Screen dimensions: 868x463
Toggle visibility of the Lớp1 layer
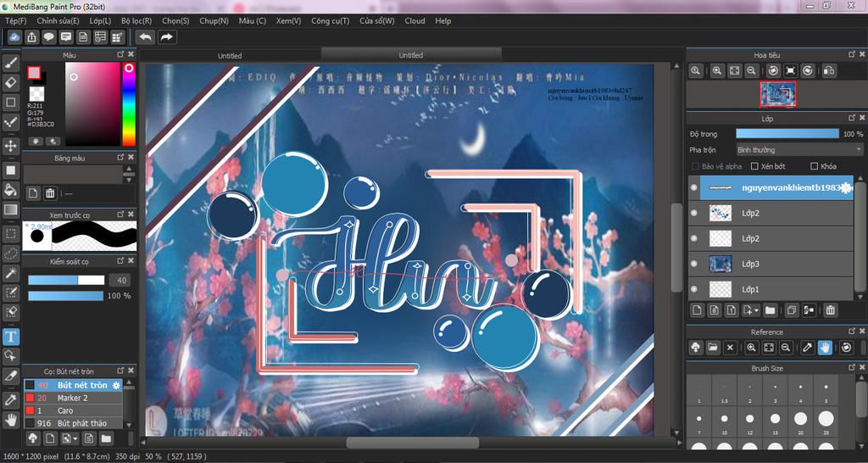click(694, 289)
